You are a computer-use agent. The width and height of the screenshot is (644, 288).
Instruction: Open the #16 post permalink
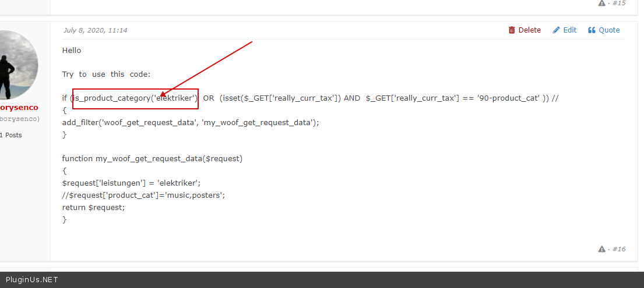619,249
